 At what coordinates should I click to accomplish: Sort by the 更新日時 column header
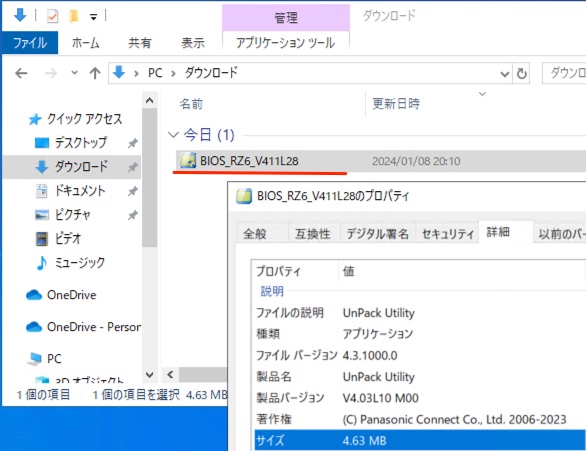[396, 104]
